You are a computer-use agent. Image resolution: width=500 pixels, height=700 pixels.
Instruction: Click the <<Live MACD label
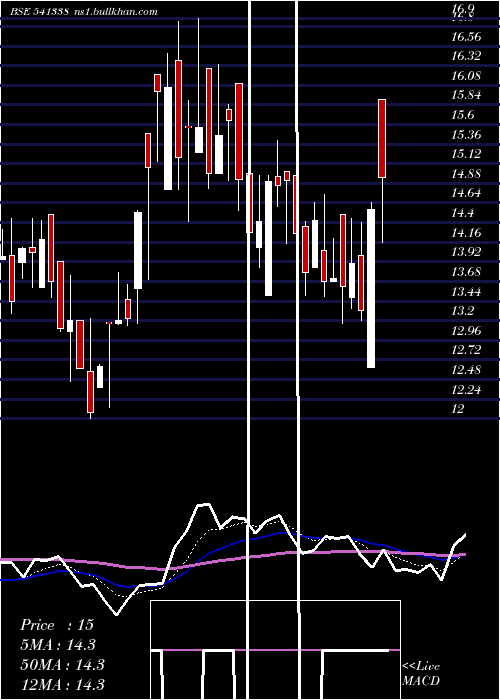pyautogui.click(x=421, y=674)
